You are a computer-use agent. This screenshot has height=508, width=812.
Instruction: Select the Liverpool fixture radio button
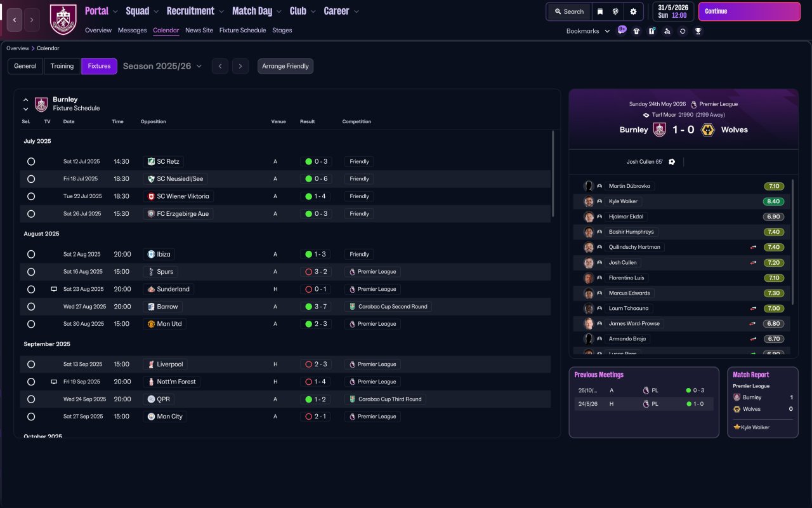click(31, 364)
